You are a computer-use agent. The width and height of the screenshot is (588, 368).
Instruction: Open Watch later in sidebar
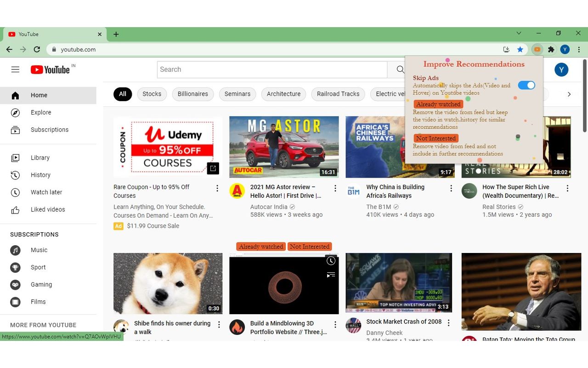tap(48, 192)
